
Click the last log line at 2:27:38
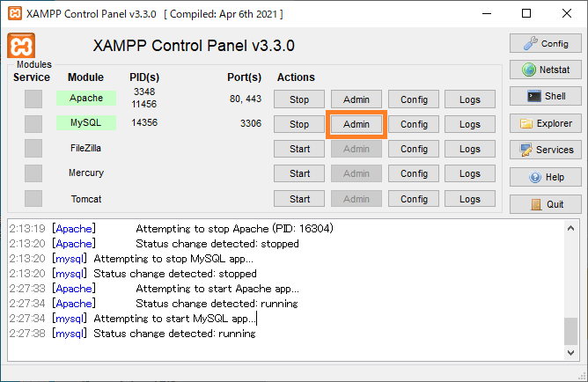click(132, 334)
